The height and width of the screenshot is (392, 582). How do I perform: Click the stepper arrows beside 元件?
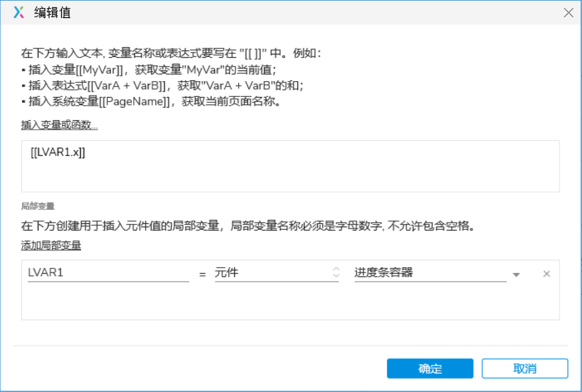coord(336,272)
